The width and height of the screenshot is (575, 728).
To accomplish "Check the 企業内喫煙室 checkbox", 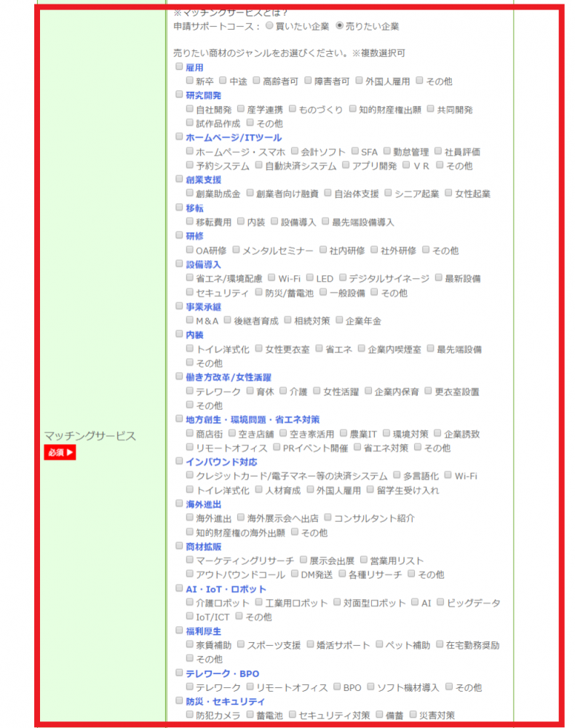I will (x=362, y=348).
